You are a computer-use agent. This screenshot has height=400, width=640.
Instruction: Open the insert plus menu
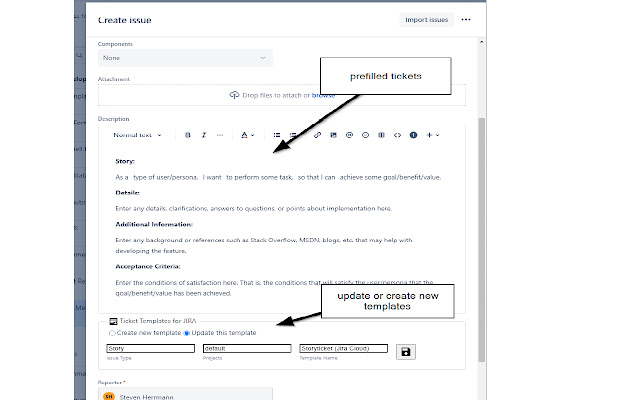tap(432, 135)
